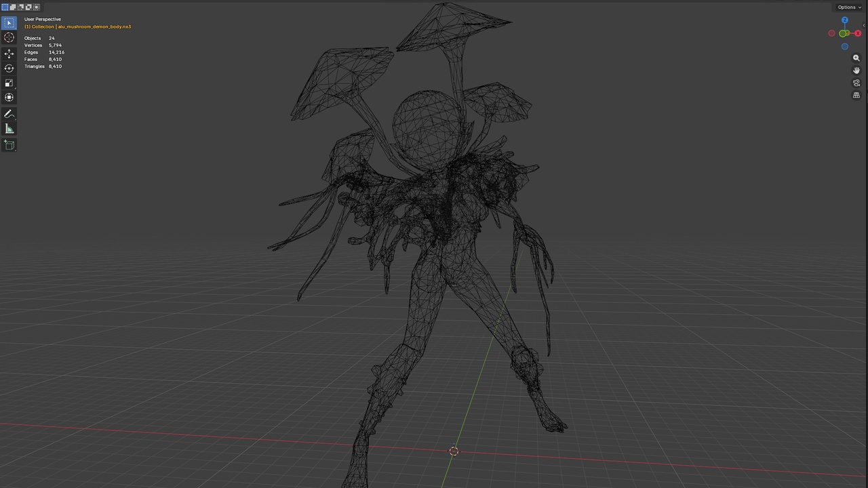Screen dimensions: 868x488
Task: Click the negative X axis gizmo dot
Action: [832, 33]
